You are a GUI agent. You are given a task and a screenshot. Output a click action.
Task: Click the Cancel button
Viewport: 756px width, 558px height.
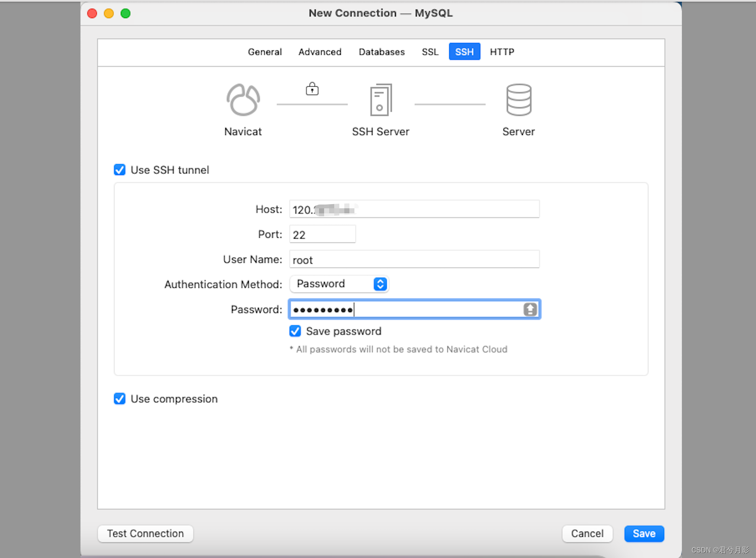[x=587, y=533]
